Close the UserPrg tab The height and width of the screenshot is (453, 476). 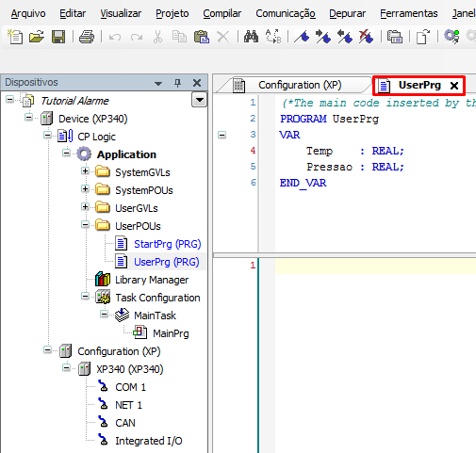click(x=454, y=86)
